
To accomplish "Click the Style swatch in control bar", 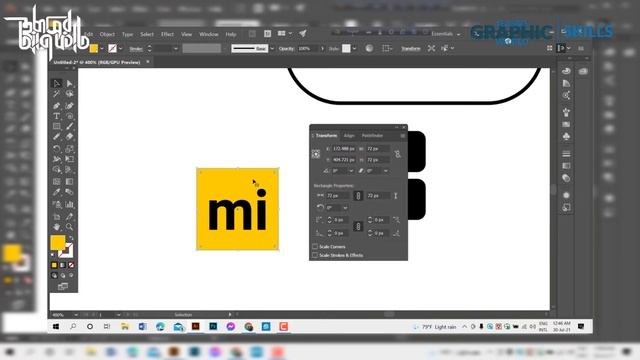I will [346, 49].
